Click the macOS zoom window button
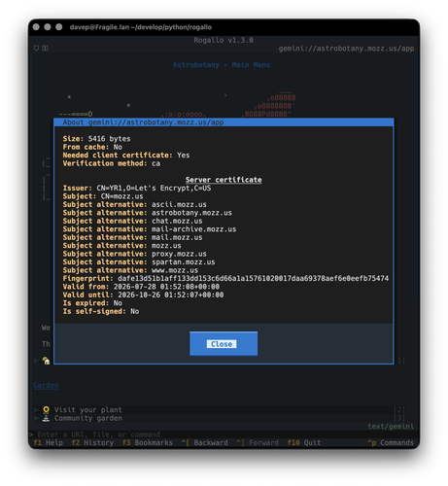The width and height of the screenshot is (448, 486). [59, 27]
